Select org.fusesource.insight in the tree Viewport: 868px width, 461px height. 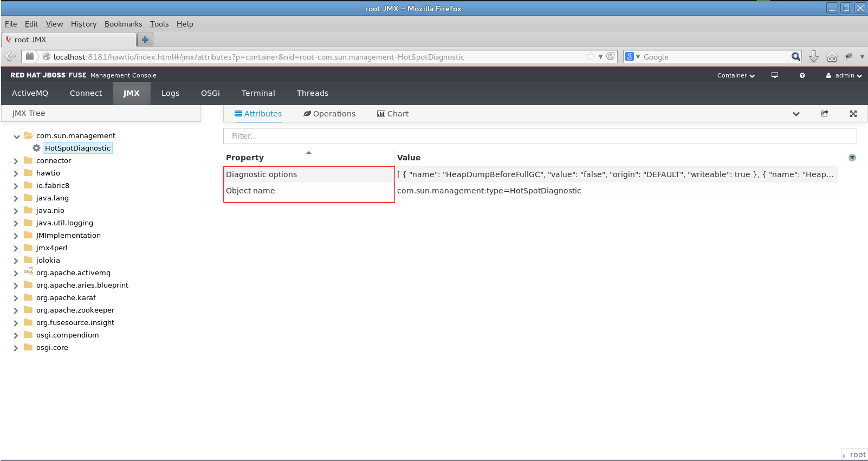pyautogui.click(x=75, y=322)
